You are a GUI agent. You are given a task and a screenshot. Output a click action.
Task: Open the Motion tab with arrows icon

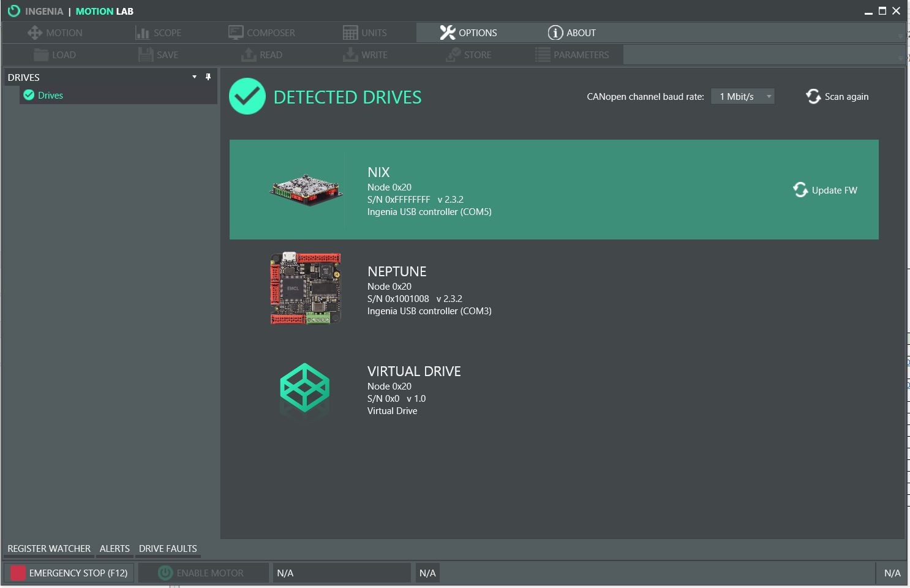(55, 33)
